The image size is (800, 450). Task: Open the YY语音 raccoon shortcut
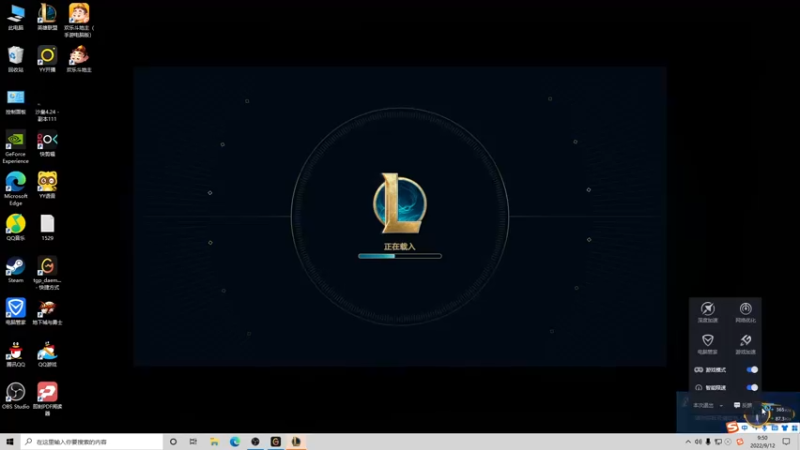47,185
